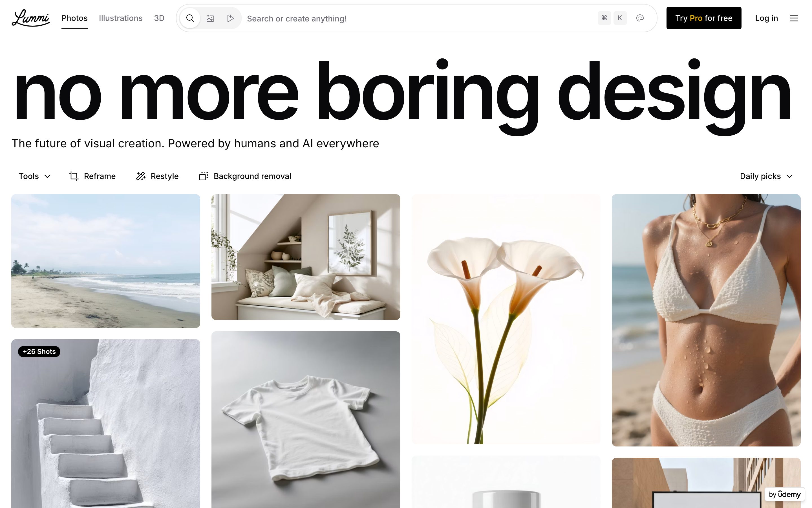Open the white bikini beach photo
The image size is (812, 508).
click(x=706, y=320)
